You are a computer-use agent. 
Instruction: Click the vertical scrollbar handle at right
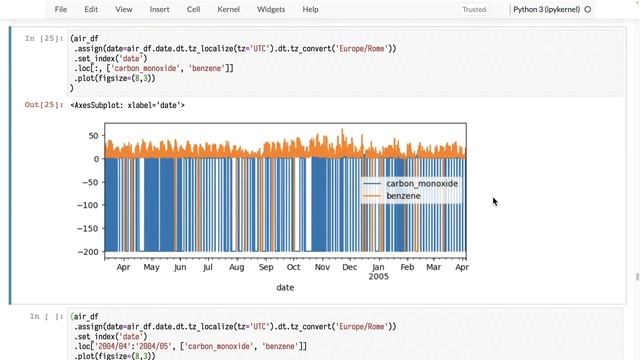(x=637, y=277)
